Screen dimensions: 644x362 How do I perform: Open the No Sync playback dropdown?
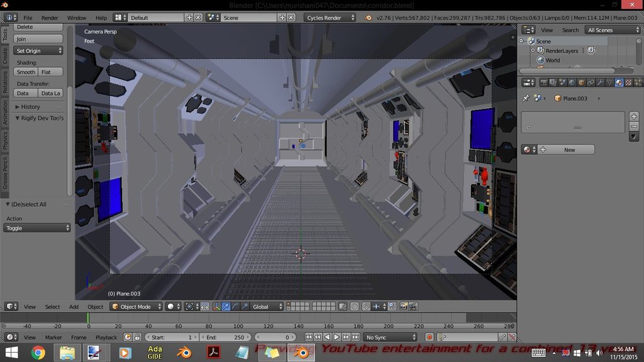390,337
